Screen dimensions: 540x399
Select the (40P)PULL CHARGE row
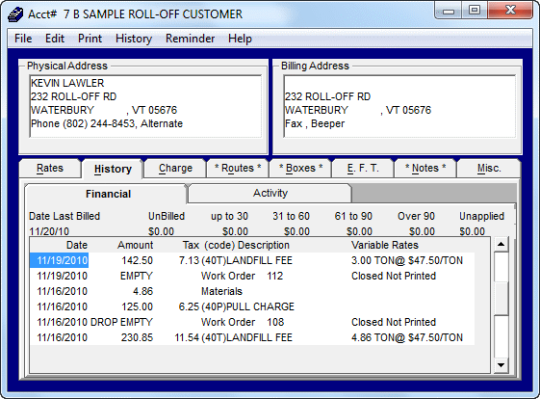pyautogui.click(x=252, y=307)
